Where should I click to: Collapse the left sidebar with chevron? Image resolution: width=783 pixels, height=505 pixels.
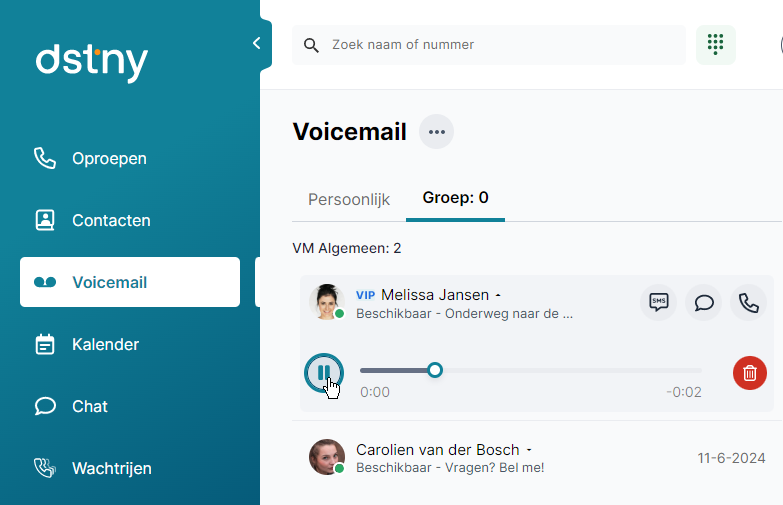[257, 44]
